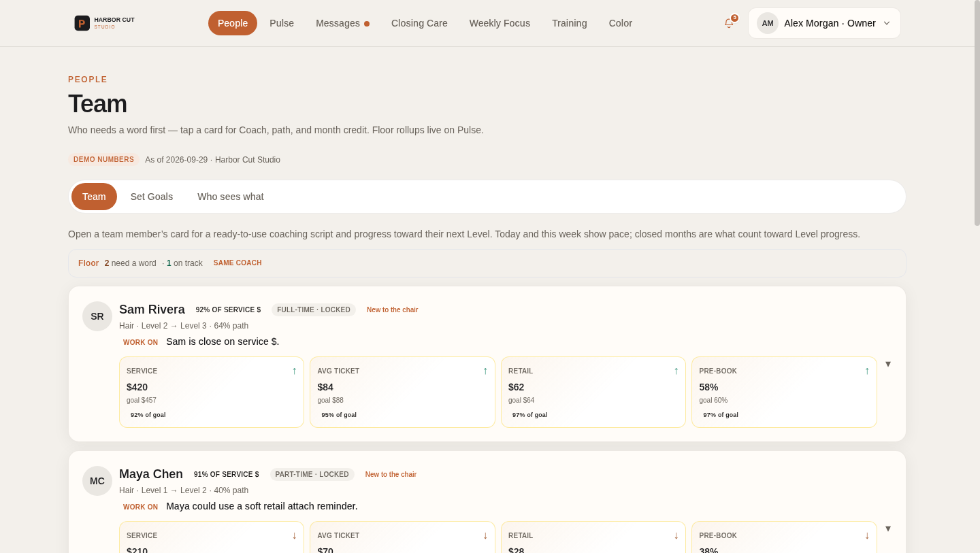Click the MC avatar on Maya Chen's card
This screenshot has height=553, width=980.
click(97, 481)
